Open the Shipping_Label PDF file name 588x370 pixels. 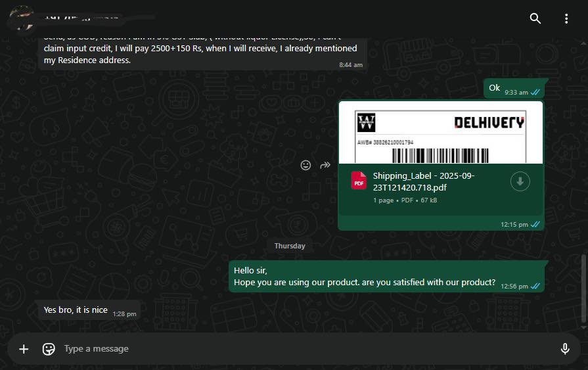click(x=424, y=181)
